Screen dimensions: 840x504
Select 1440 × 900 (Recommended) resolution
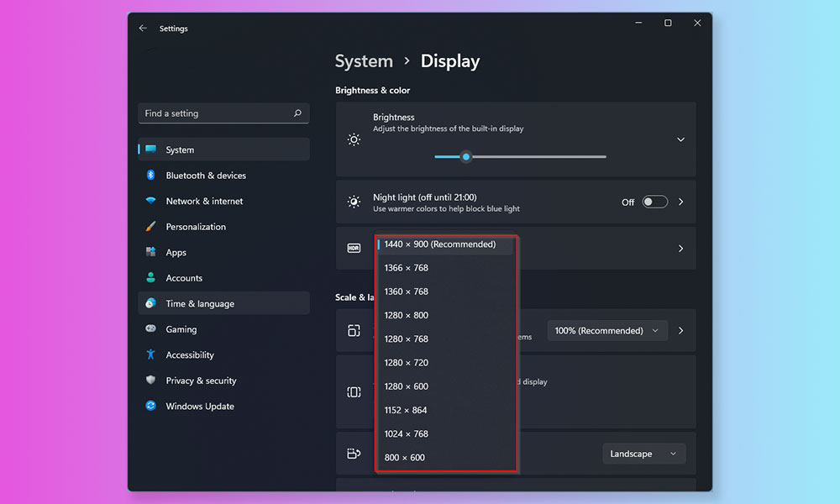(x=444, y=244)
